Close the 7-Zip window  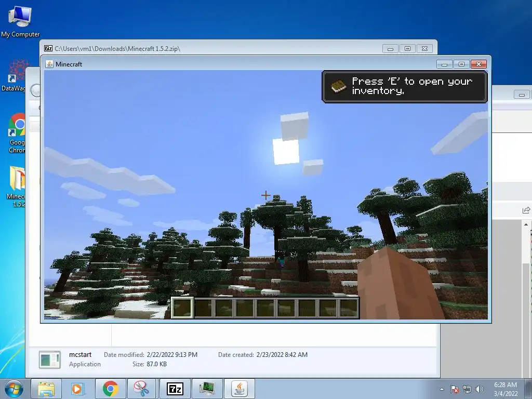point(425,49)
